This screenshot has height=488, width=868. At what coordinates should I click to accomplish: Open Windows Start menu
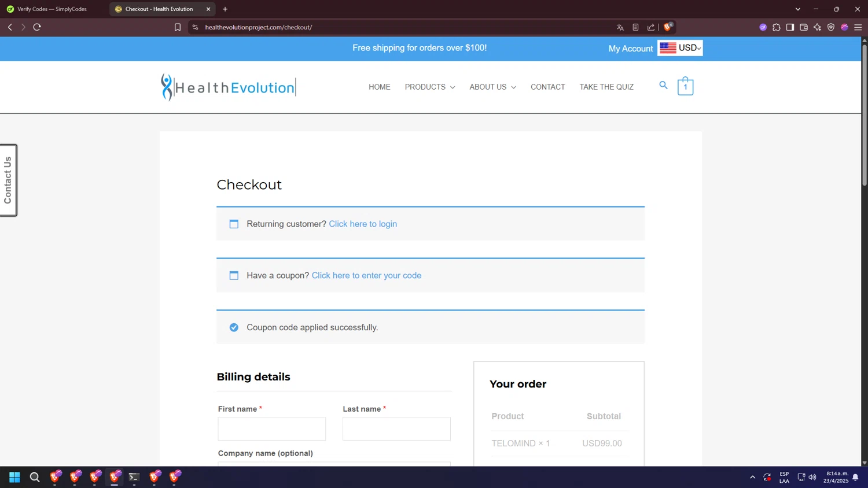pyautogui.click(x=15, y=477)
